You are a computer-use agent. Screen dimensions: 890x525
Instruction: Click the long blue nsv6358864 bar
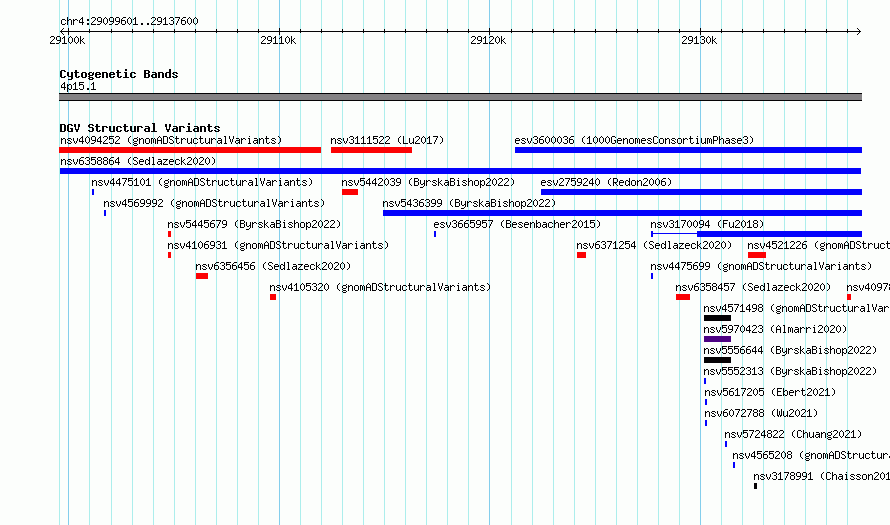coord(460,171)
